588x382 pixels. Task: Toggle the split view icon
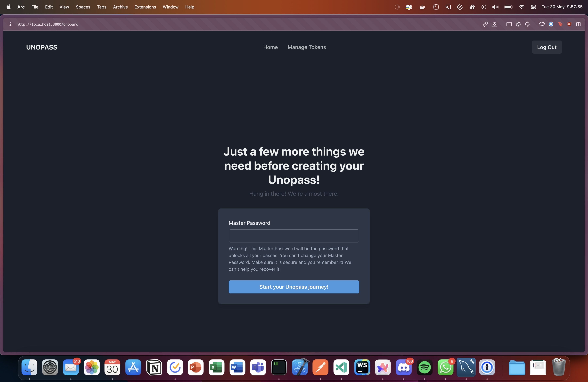pyautogui.click(x=578, y=24)
